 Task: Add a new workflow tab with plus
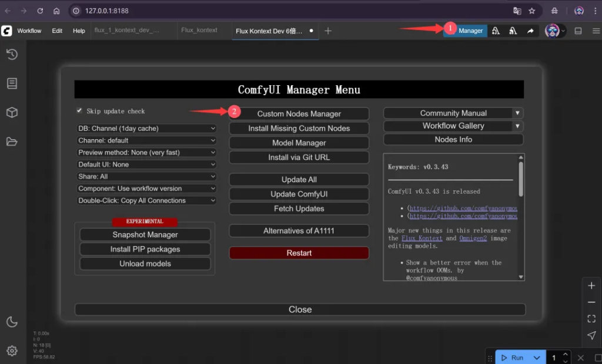click(328, 31)
